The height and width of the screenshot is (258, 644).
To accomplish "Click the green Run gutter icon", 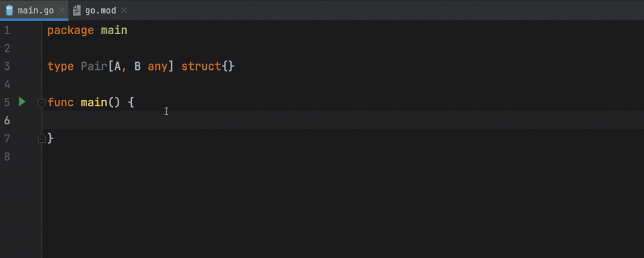I will click(x=22, y=102).
